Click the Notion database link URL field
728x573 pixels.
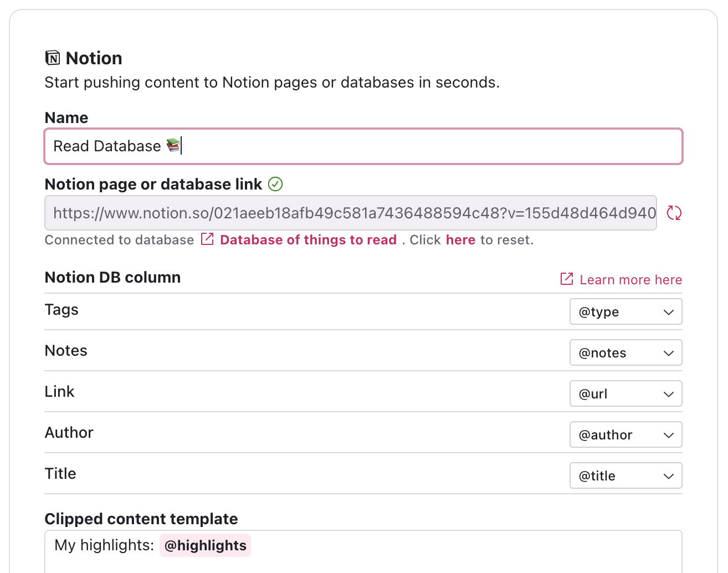(351, 213)
